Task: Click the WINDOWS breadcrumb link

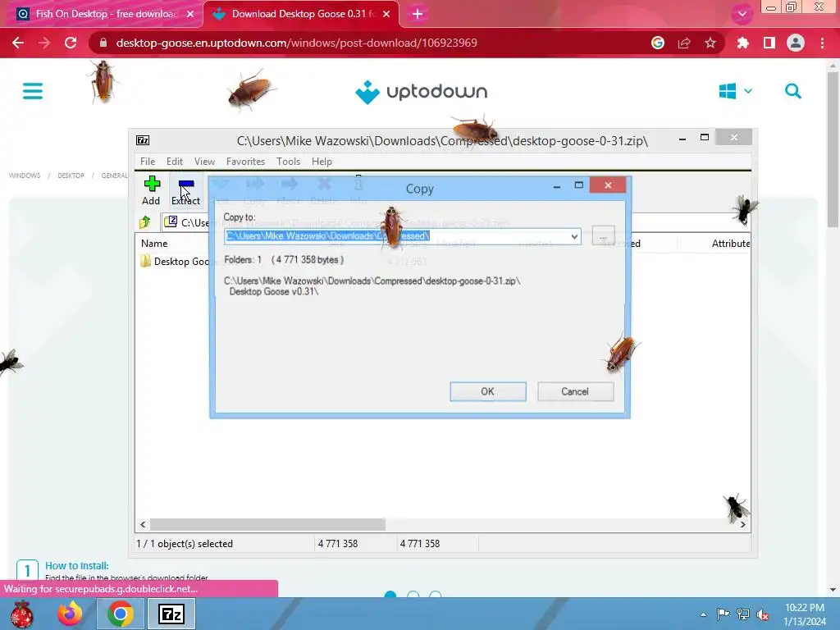Action: (25, 176)
